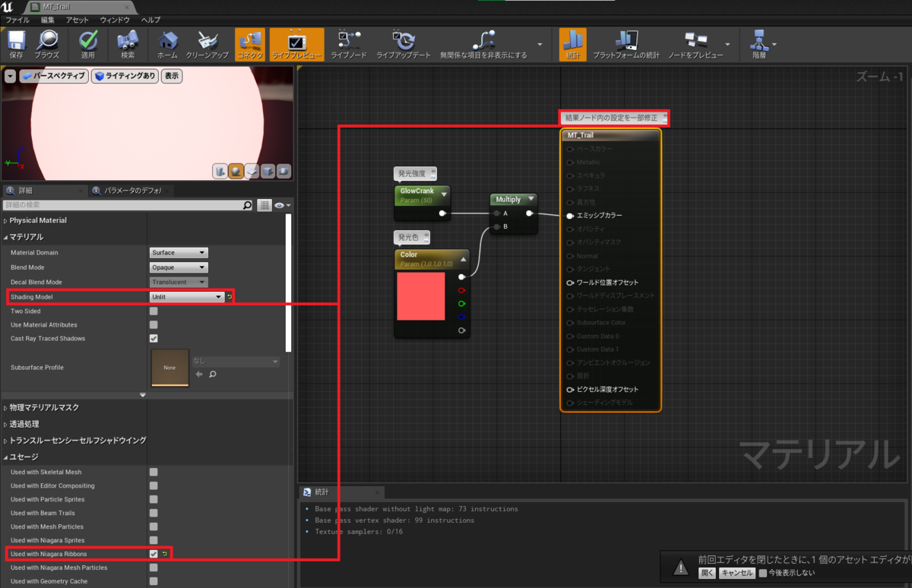Image resolution: width=912 pixels, height=588 pixels.
Task: Select cylinder preview mesh shape
Action: [220, 172]
